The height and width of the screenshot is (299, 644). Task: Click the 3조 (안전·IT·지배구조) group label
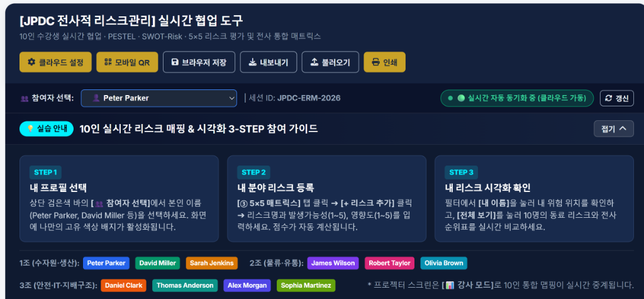(58, 285)
